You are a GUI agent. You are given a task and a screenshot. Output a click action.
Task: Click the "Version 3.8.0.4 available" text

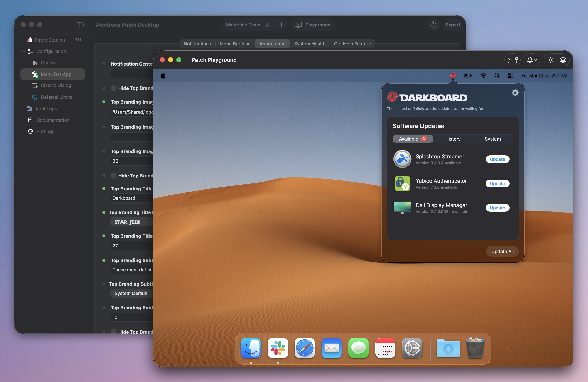(x=438, y=163)
